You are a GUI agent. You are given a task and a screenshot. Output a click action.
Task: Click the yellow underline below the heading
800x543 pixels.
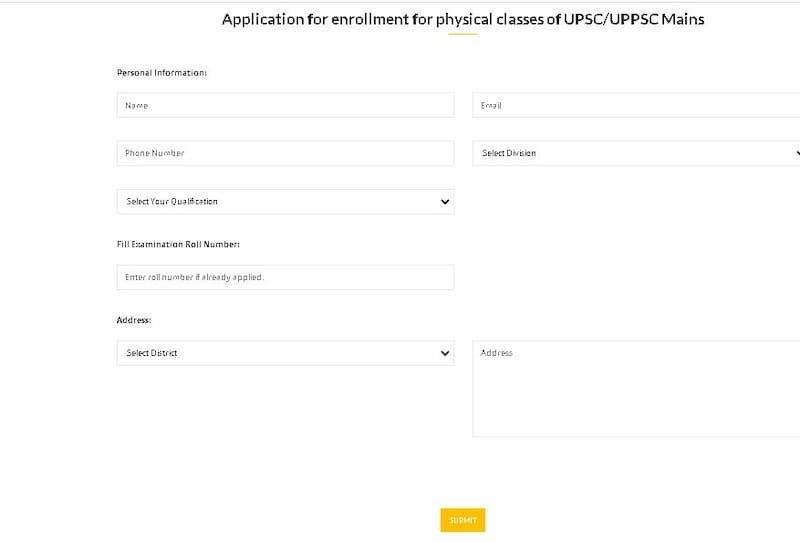pyautogui.click(x=463, y=34)
